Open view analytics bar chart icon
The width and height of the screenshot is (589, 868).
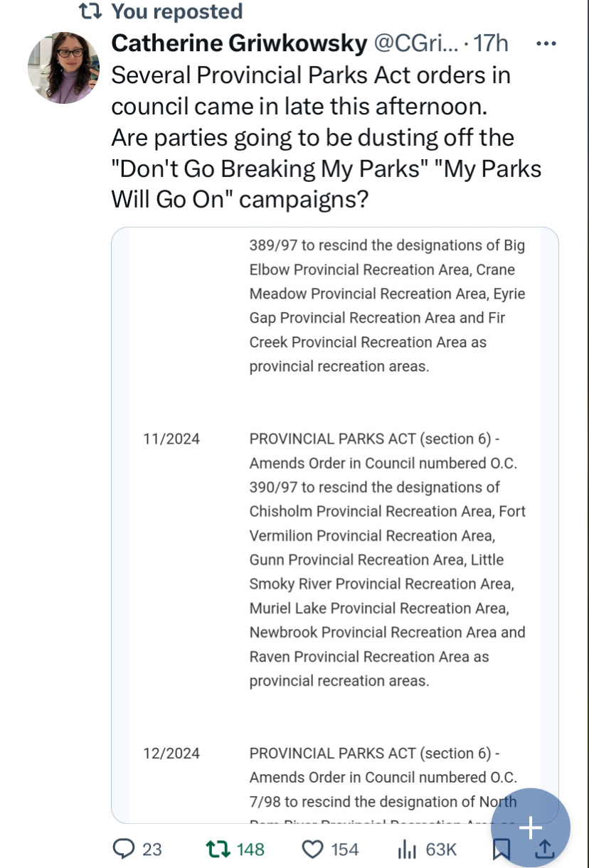(408, 848)
